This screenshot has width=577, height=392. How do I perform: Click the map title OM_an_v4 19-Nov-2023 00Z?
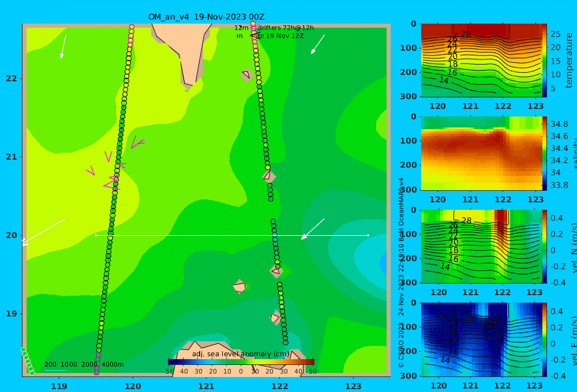point(206,17)
